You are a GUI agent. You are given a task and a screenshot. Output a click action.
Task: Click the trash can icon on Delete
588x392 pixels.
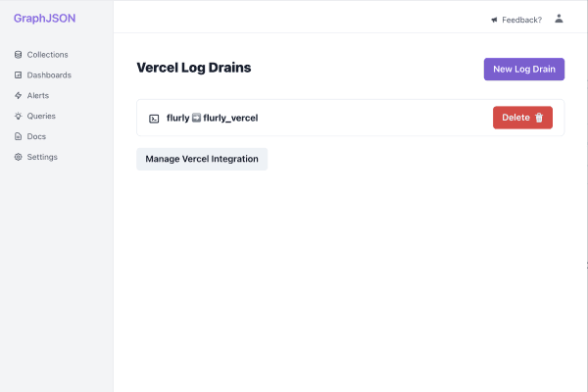[x=539, y=118]
